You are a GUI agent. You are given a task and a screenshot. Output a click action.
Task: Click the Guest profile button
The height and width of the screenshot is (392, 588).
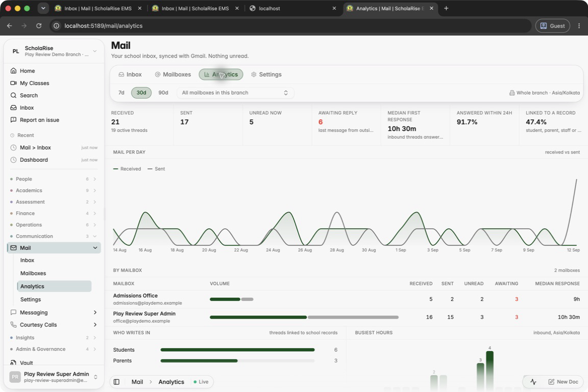552,26
